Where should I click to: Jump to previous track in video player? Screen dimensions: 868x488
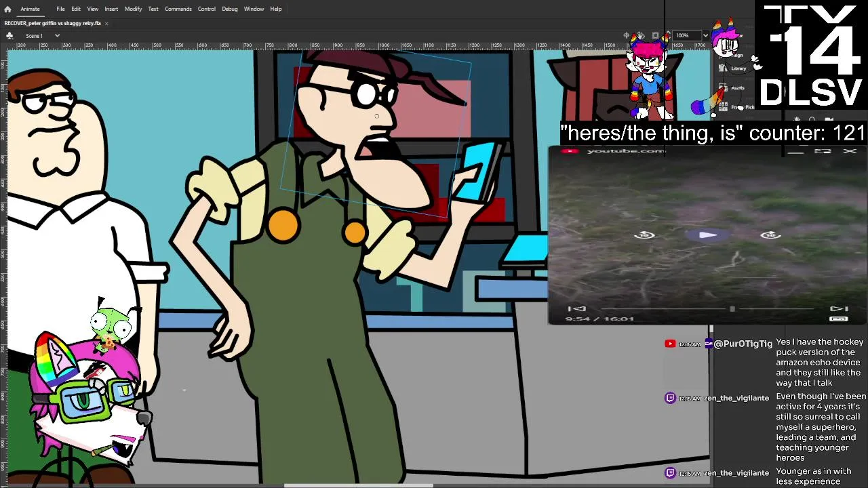[x=576, y=309]
